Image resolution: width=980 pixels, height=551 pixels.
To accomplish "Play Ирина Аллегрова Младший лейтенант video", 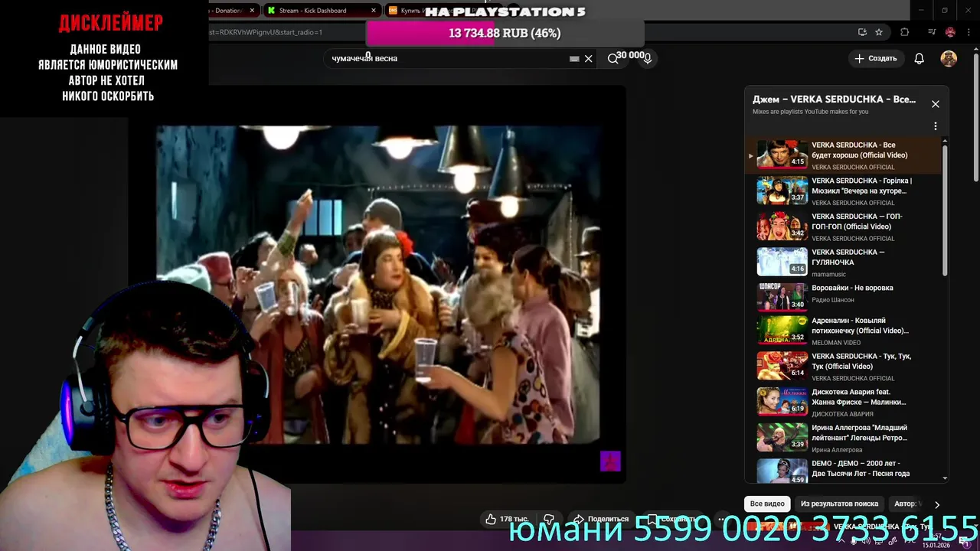I will point(844,438).
